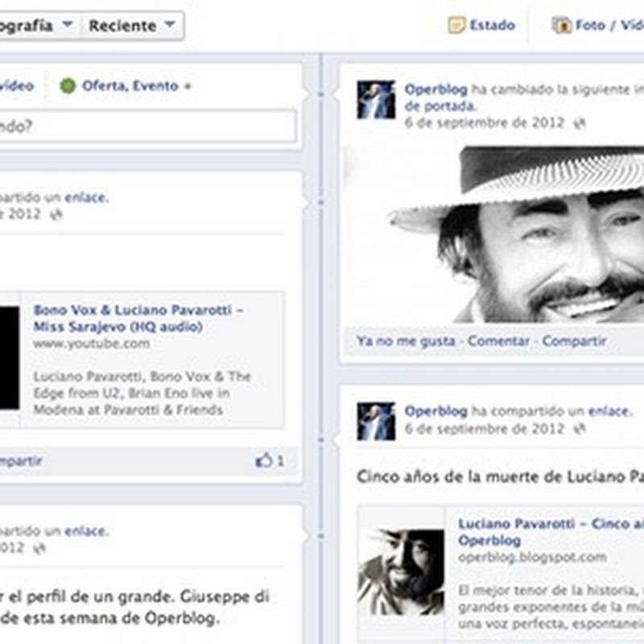644x644 pixels.
Task: Click timeline marker beside Cinco años post
Action: [x=321, y=440]
